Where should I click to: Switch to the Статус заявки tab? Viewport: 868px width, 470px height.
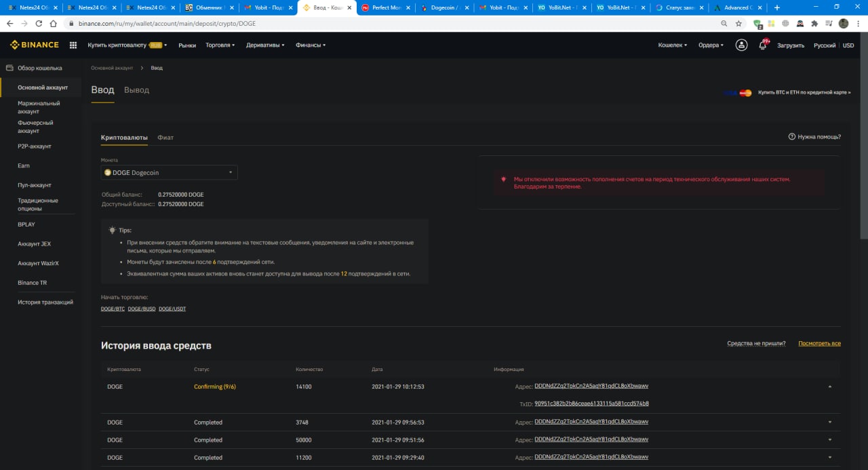679,7
